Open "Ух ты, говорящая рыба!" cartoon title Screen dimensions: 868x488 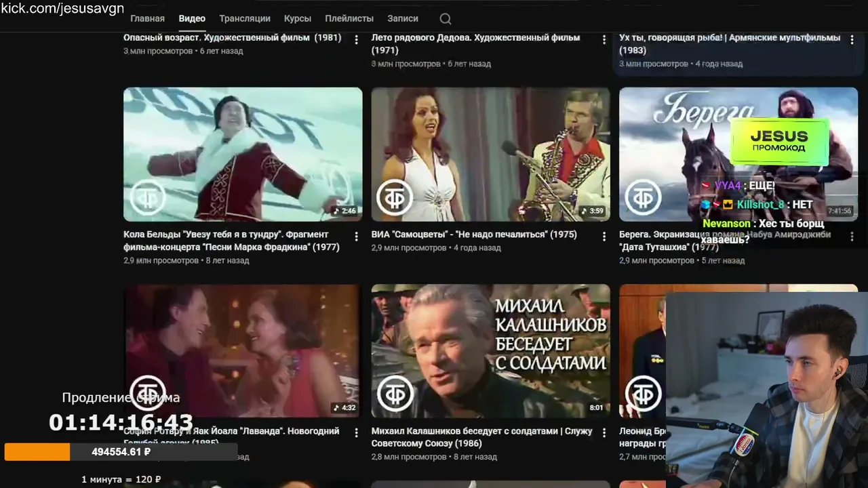click(x=730, y=43)
